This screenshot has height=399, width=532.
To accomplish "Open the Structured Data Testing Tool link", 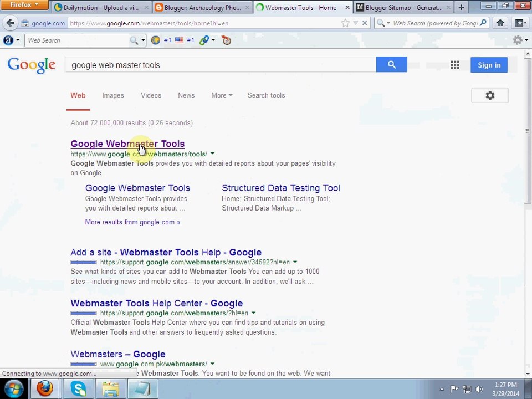I will click(x=281, y=188).
